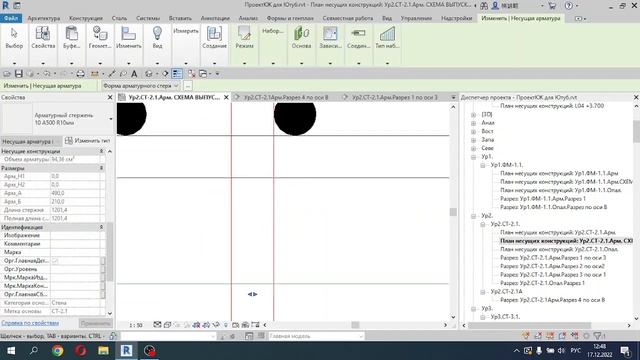Select Разрез Ур2.СТ-2.1.Опал.Разрез 1 item

click(542, 283)
